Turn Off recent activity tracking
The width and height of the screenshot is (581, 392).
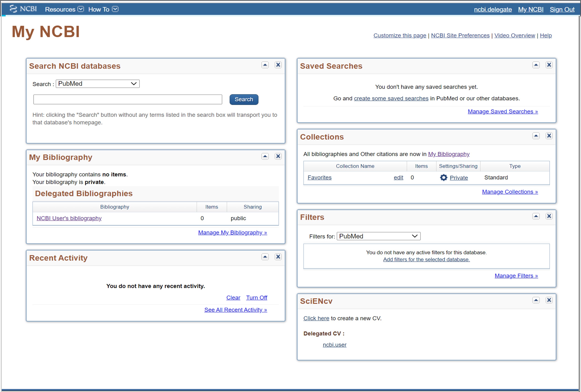pyautogui.click(x=257, y=298)
